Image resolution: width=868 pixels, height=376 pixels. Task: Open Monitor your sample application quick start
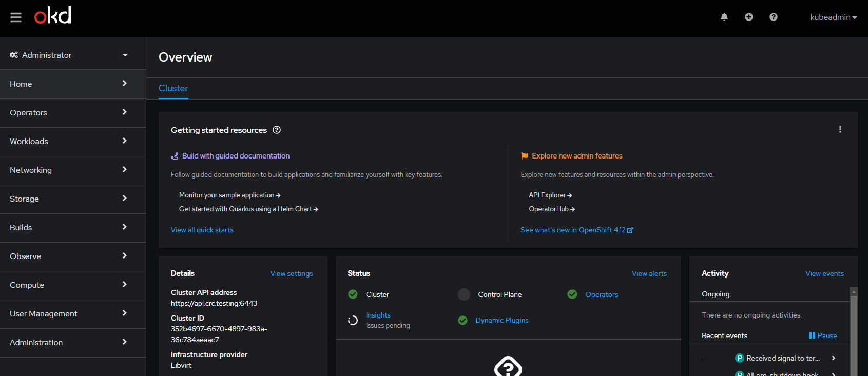click(230, 195)
